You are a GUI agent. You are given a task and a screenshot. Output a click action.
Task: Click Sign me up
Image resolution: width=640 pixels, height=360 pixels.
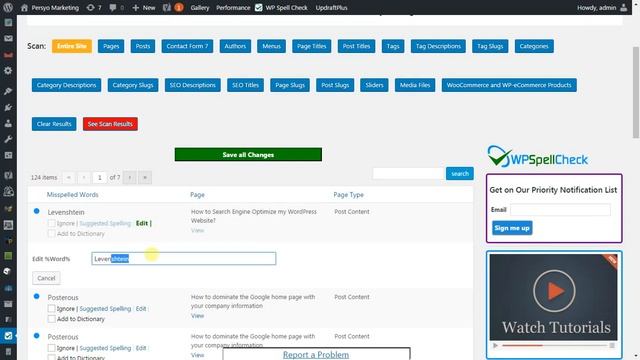coord(512,228)
